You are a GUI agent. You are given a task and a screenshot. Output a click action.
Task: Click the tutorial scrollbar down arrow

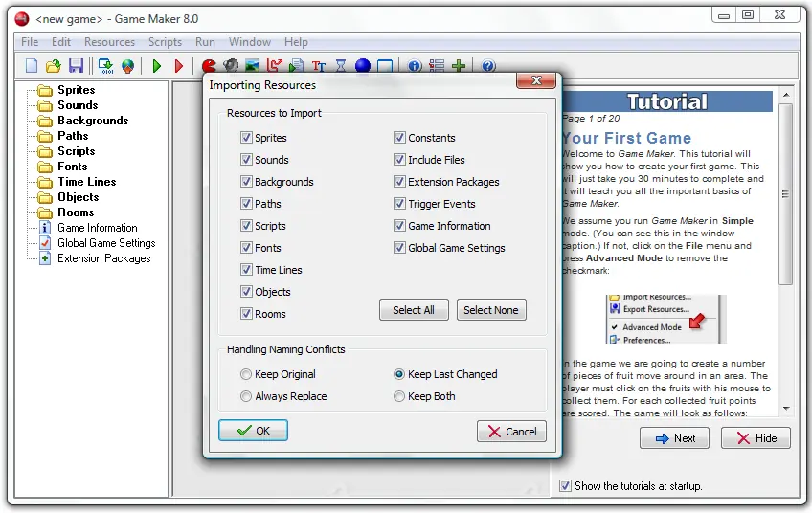(786, 409)
